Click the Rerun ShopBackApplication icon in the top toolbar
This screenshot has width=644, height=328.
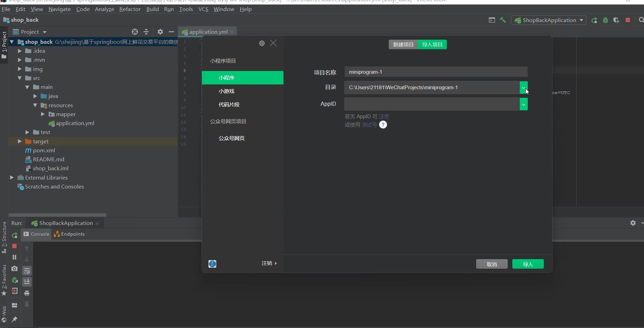coord(594,20)
